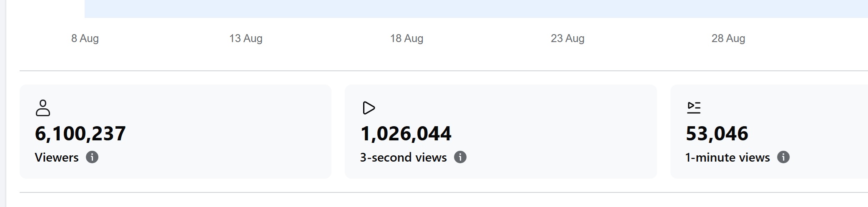
Task: Select the 53,046 views count
Action: pos(717,134)
